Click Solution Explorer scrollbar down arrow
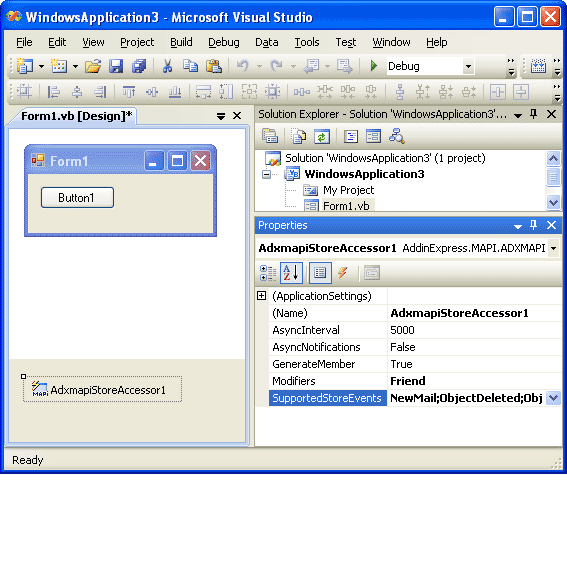The width and height of the screenshot is (567, 567). 554,202
